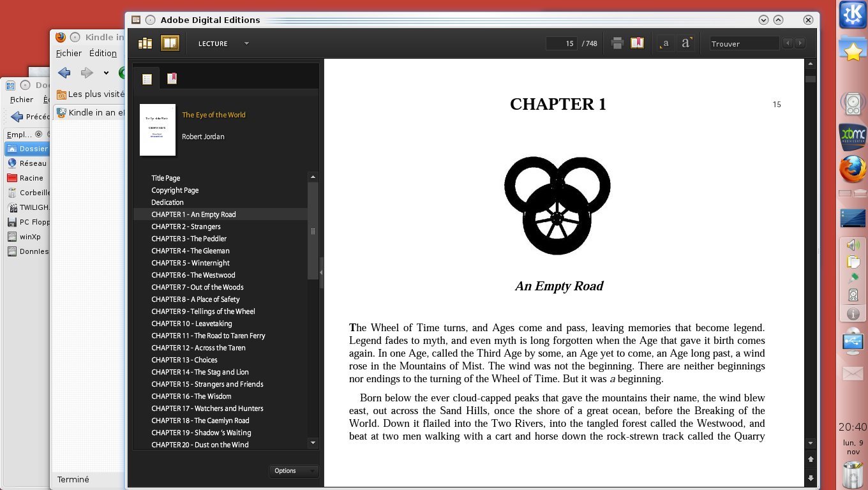
Task: Select CHAPTER 13 - Choices
Action: (184, 360)
